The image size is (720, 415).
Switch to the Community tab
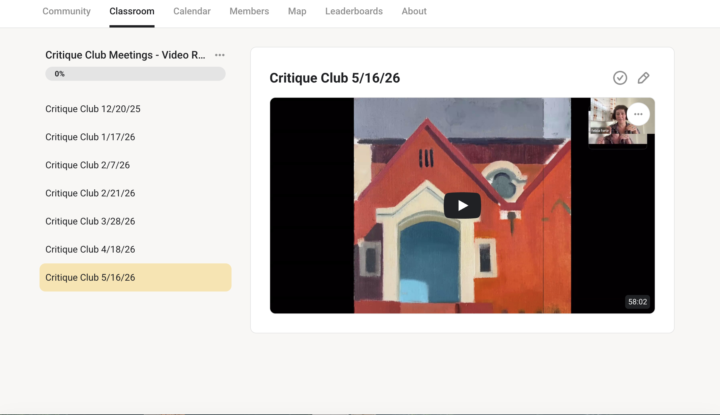(x=67, y=11)
